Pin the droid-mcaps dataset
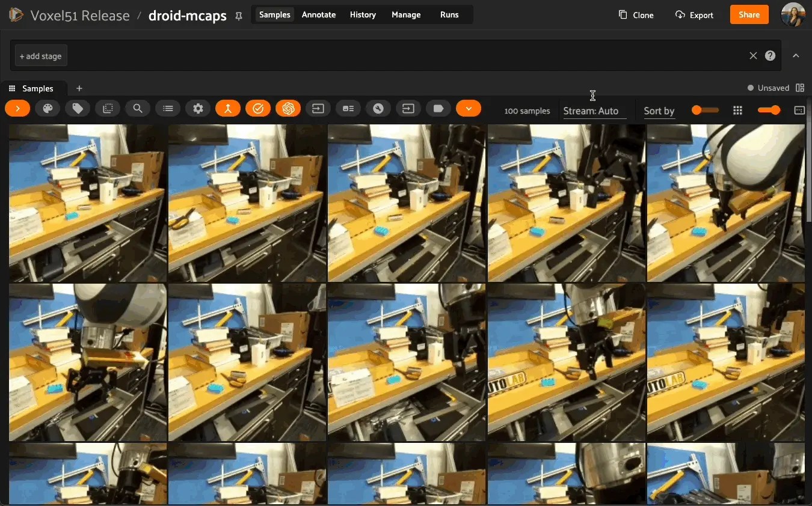The width and height of the screenshot is (812, 506). [x=239, y=16]
